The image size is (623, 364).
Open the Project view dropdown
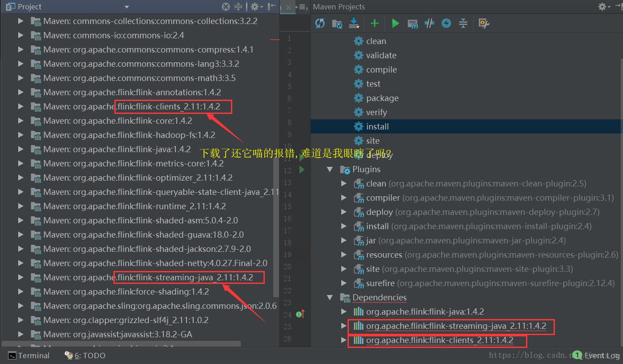pos(126,7)
